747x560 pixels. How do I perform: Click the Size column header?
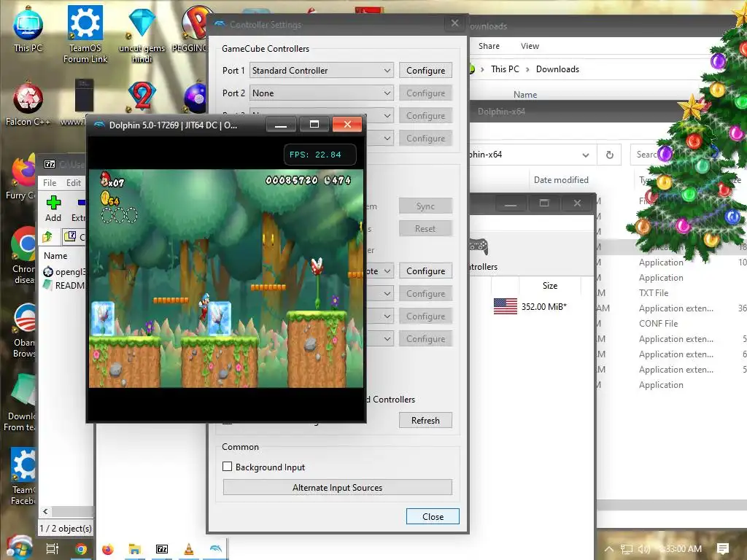[550, 286]
